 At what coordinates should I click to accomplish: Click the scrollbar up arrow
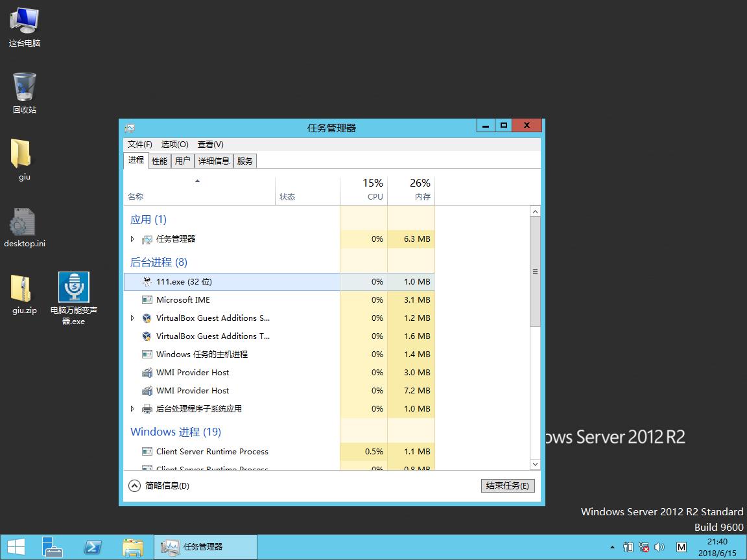[535, 211]
